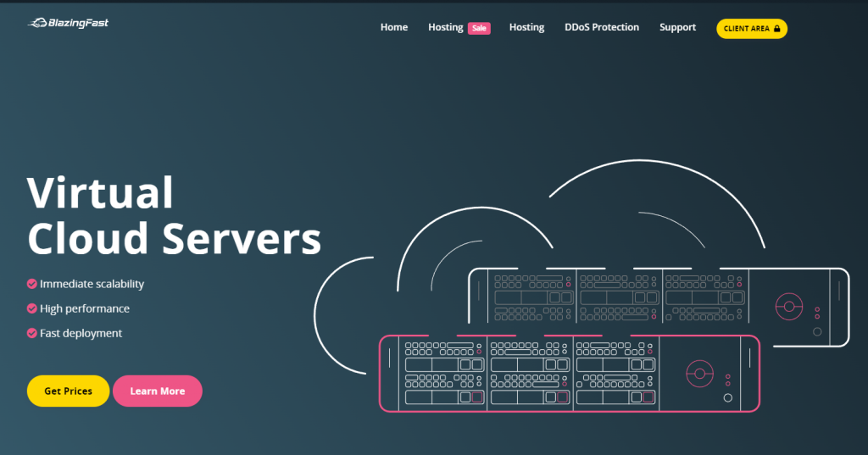
Task: Click the 'Fast deployment' text
Action: [x=81, y=333]
